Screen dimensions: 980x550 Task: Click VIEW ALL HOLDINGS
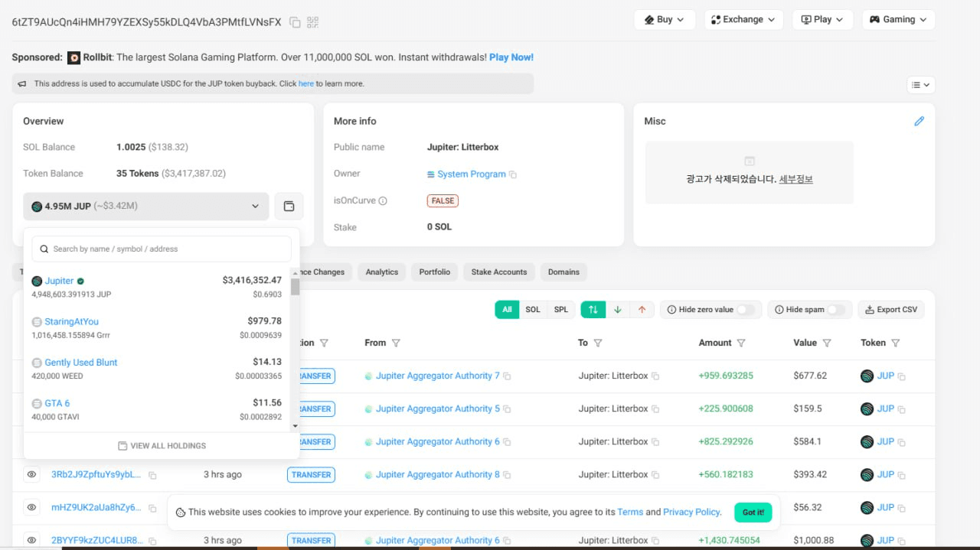[x=162, y=446]
